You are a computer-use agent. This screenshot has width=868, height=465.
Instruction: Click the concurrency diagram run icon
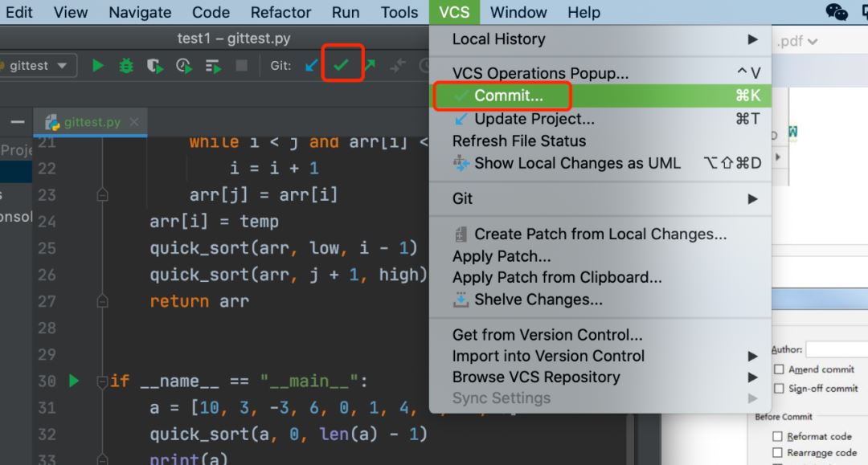click(213, 67)
